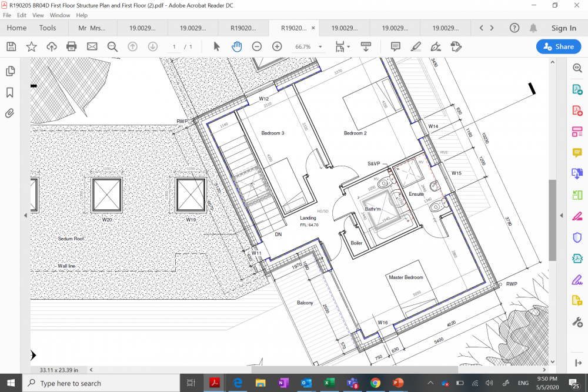Click the horizontal scrollbar thumb
588x392 pixels.
[355, 370]
